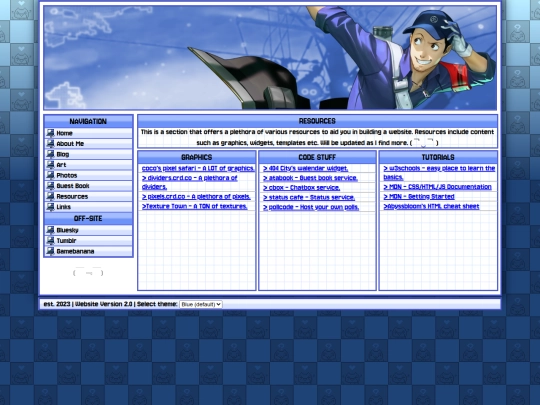Open MDN Getting Started link
Image resolution: width=540 pixels, height=405 pixels.
419,197
